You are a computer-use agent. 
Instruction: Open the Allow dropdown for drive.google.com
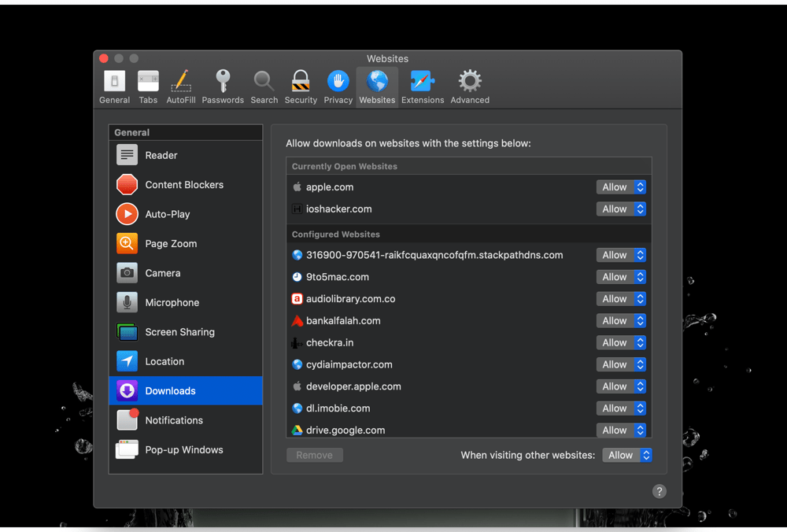pyautogui.click(x=622, y=430)
